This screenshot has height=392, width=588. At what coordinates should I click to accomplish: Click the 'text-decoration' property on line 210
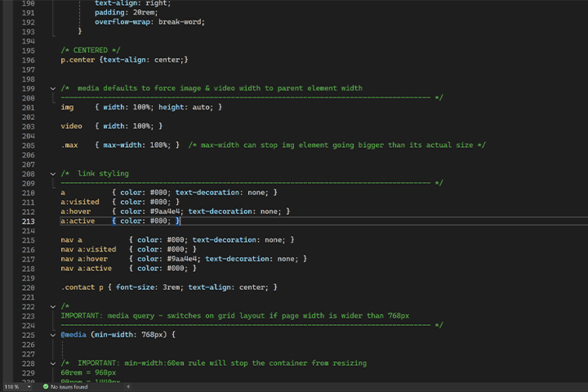tap(207, 193)
